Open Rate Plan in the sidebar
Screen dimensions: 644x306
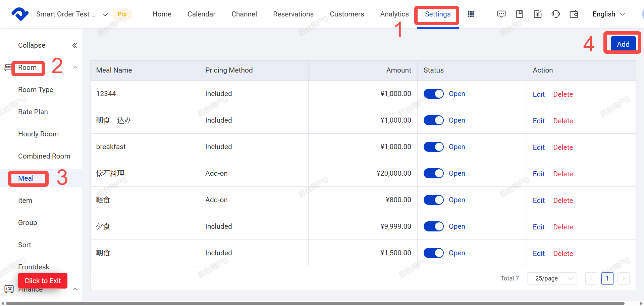[x=33, y=112]
